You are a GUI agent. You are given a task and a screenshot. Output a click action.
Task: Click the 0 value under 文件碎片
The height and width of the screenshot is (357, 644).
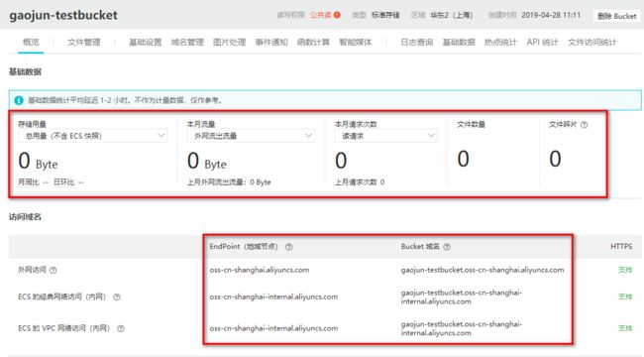coord(555,159)
